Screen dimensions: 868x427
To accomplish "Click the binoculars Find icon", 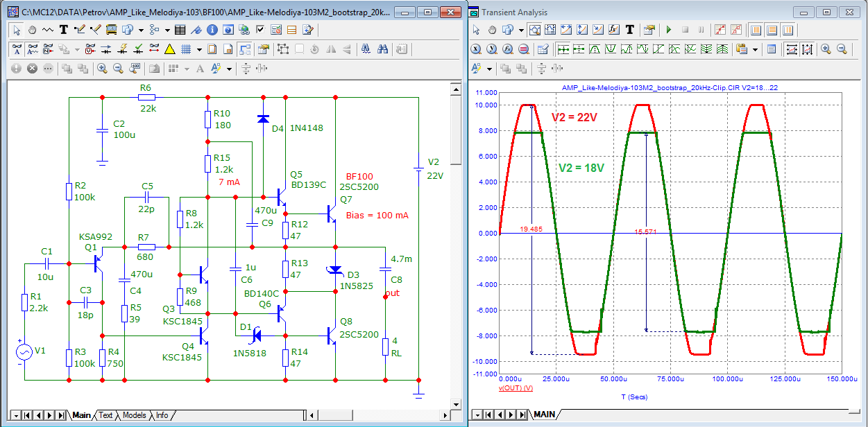I will click(x=382, y=49).
